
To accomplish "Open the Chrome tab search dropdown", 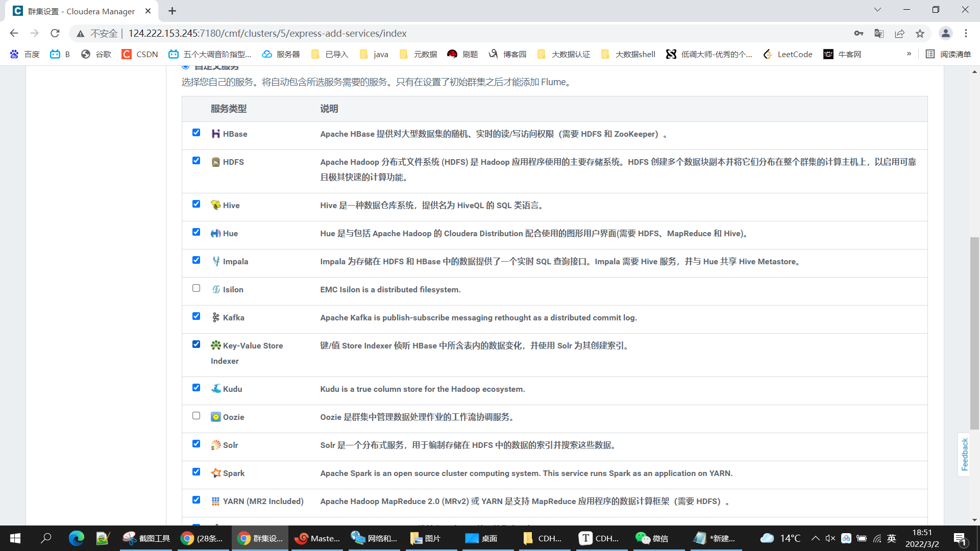I will [877, 10].
